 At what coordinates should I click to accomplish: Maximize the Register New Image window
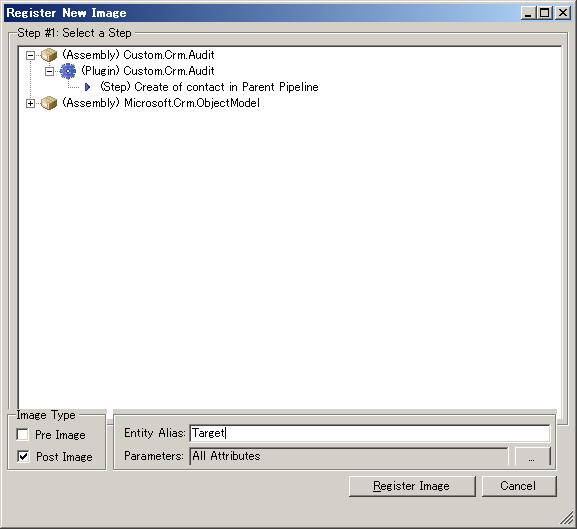coord(545,13)
